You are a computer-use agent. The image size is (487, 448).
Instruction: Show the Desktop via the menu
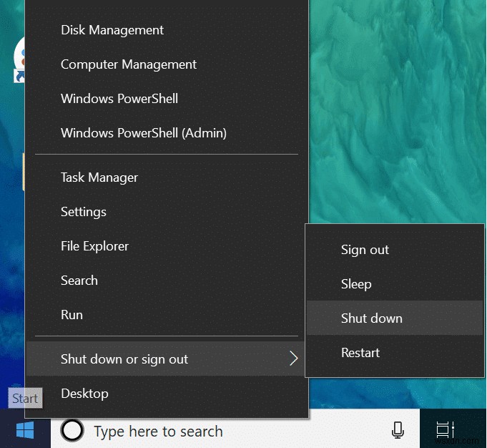pyautogui.click(x=85, y=394)
